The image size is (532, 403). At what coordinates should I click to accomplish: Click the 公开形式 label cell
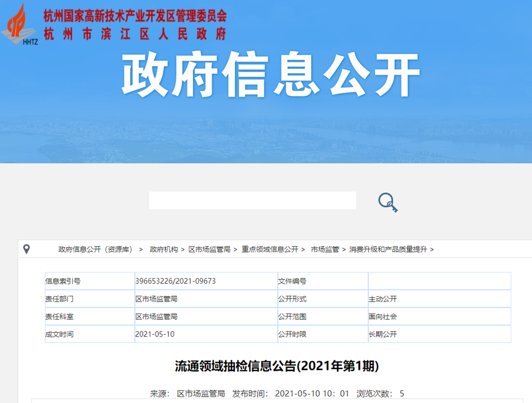click(x=323, y=299)
